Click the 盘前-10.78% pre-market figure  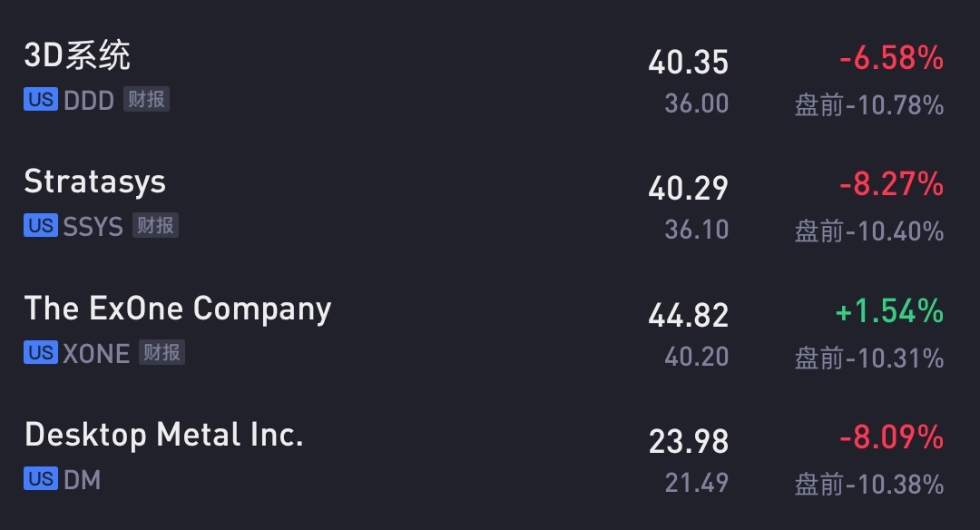[x=869, y=105]
